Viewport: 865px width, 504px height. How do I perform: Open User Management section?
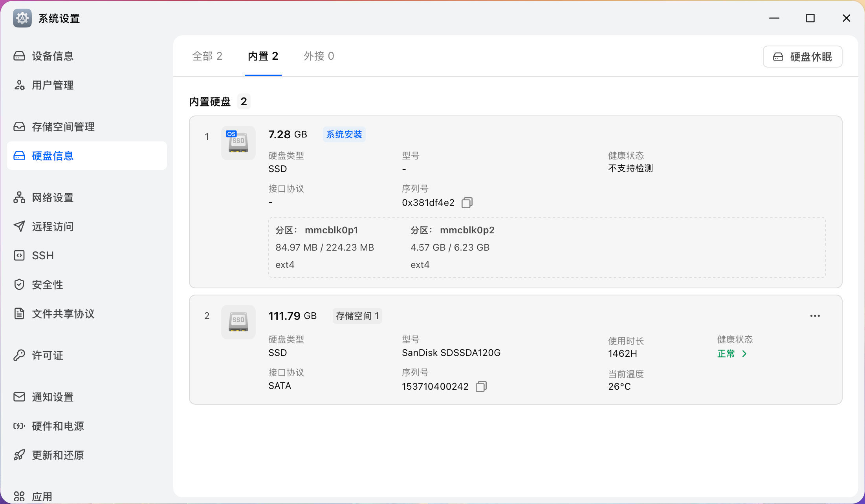pyautogui.click(x=53, y=85)
